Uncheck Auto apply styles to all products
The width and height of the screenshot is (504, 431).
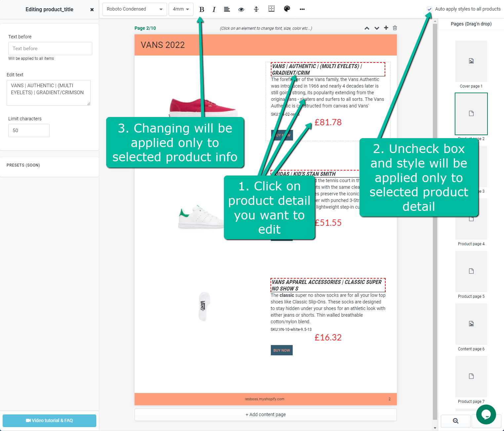click(x=430, y=9)
